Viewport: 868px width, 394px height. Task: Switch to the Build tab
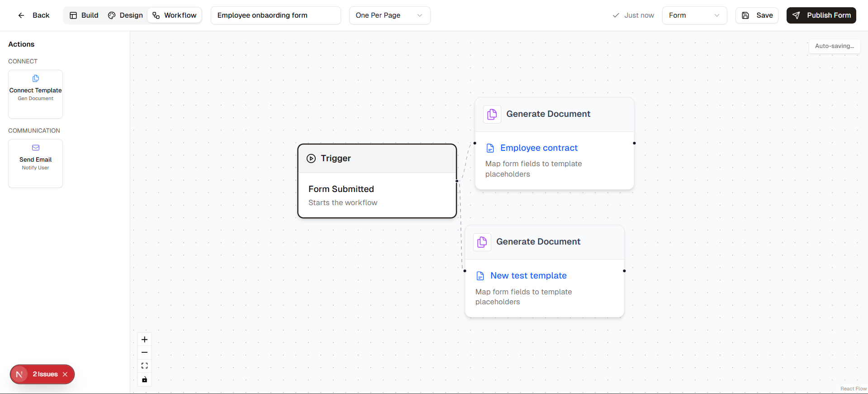click(x=84, y=15)
